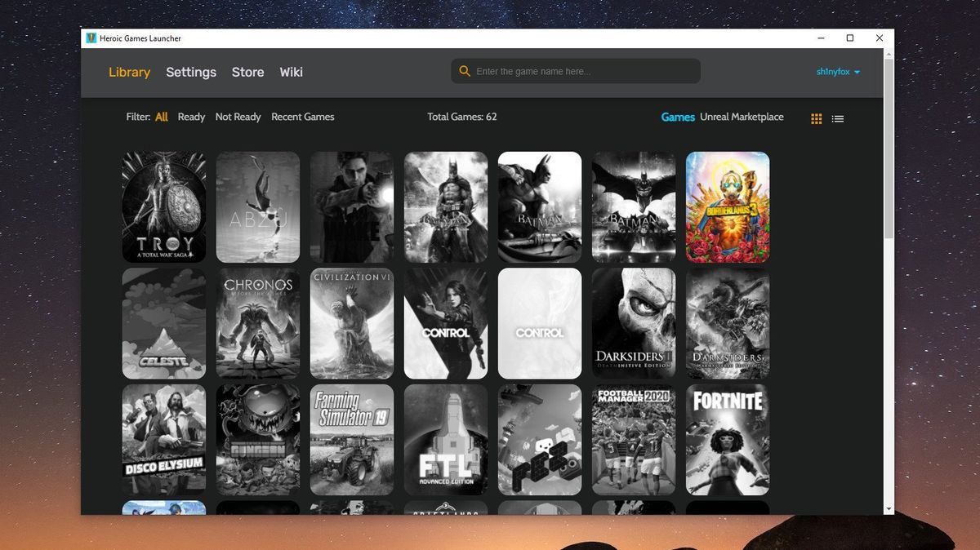
Task: Click the Total Games: 62 counter
Action: pyautogui.click(x=462, y=117)
